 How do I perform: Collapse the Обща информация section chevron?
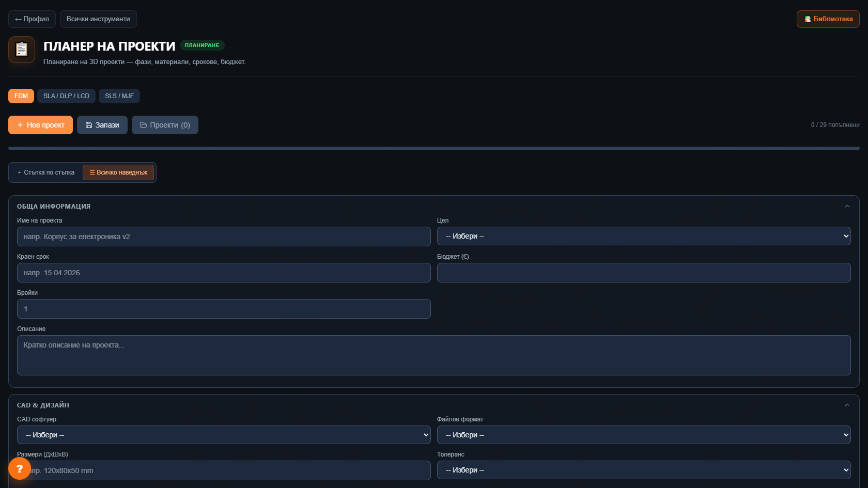847,206
